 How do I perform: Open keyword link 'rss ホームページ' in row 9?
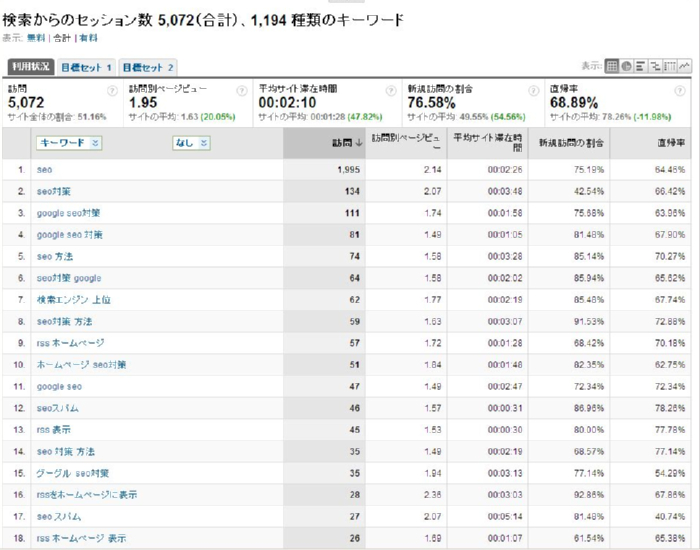click(x=71, y=343)
